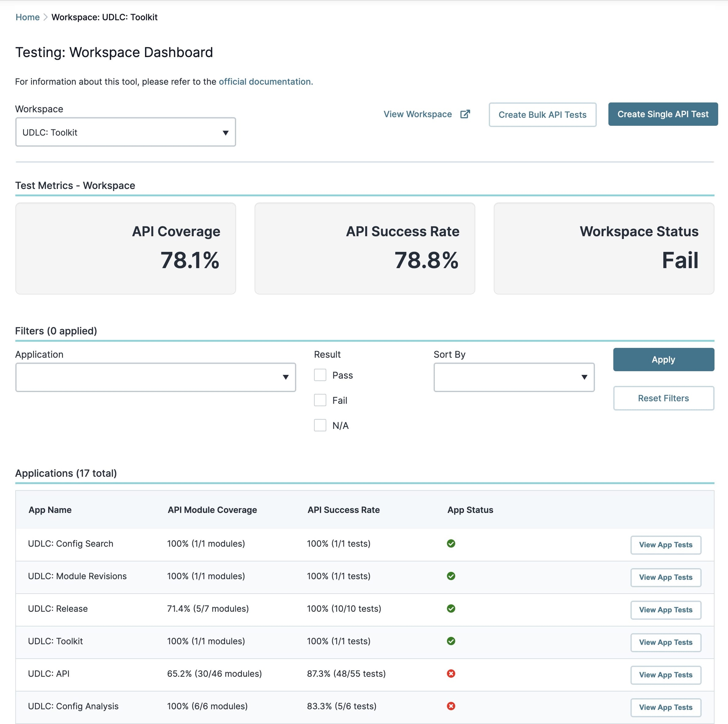
Task: Click UDLC: Config Analysis app name
Action: coord(73,706)
